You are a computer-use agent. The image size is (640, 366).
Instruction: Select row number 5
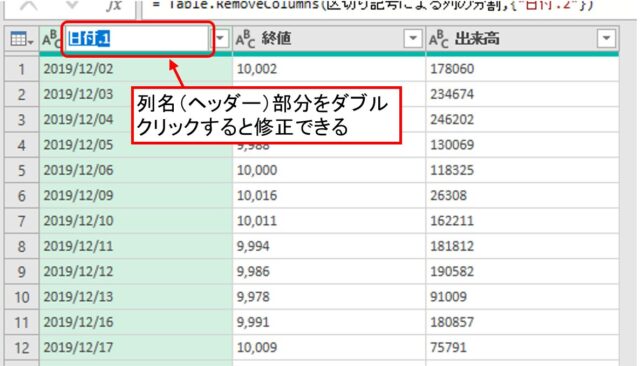coord(22,170)
